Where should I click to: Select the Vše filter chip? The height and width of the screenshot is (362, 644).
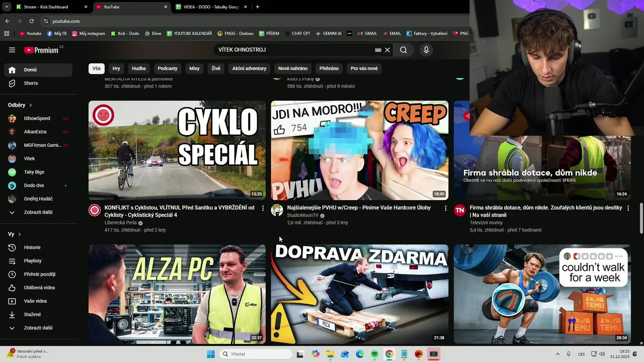point(97,68)
